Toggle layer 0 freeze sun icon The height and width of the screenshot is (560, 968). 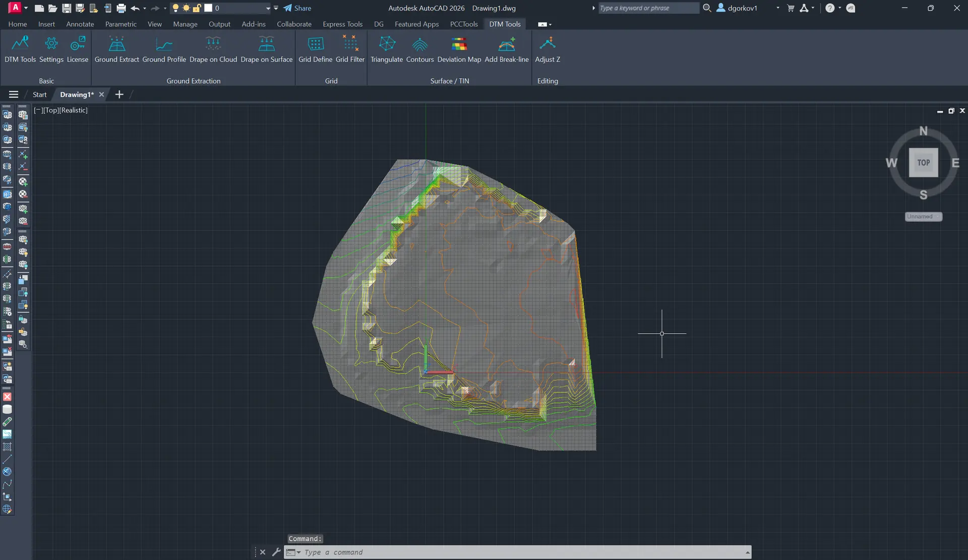[x=186, y=8]
